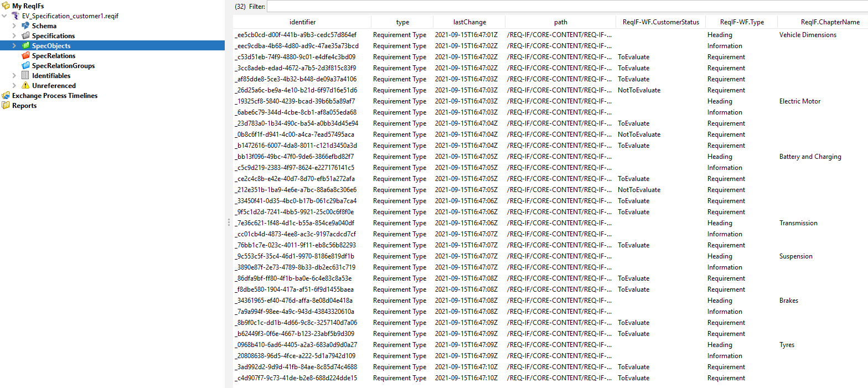
Task: Click the EV_Specification_customer1.reqif file icon
Action: 16,16
